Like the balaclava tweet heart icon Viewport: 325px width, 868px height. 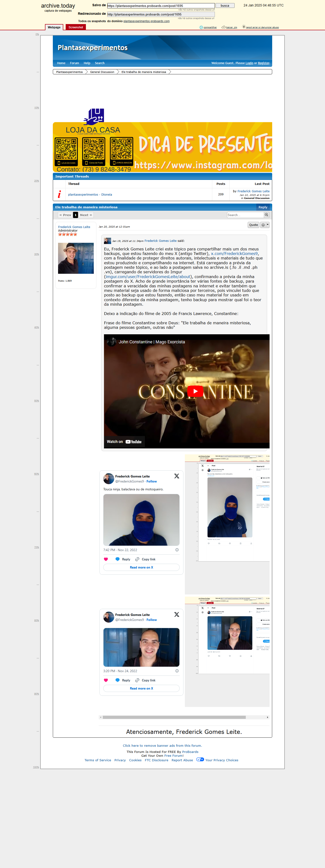[106, 559]
